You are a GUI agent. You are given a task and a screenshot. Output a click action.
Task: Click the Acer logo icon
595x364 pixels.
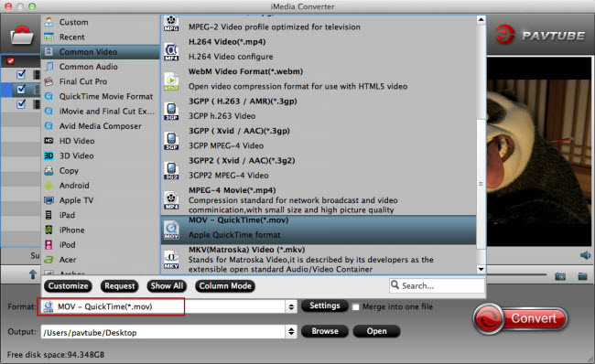[x=49, y=260]
